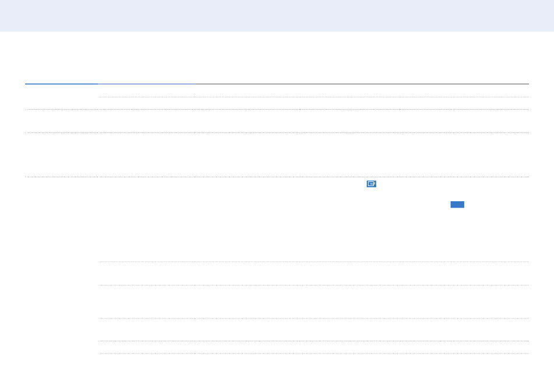Click the empty area beside the blue rectangle
The width and height of the screenshot is (554, 392).
click(x=496, y=205)
